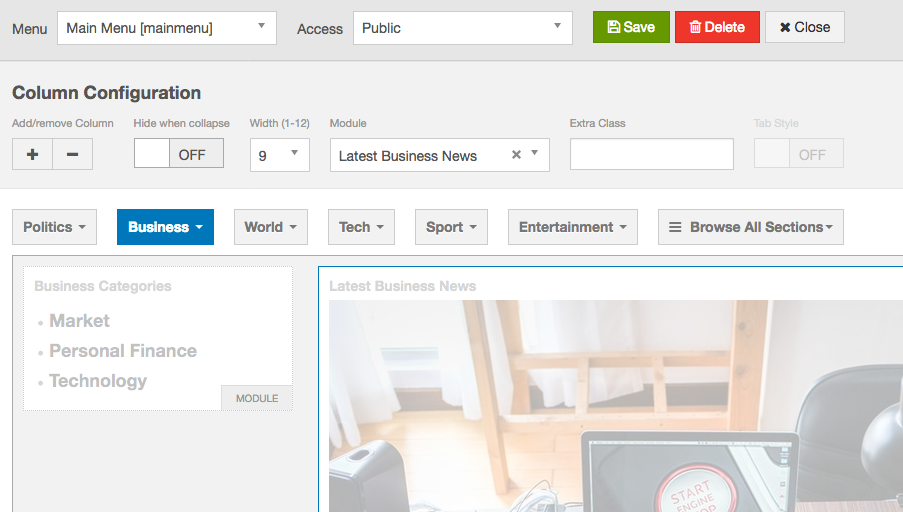903x512 pixels.
Task: Open Browse All Sections menu
Action: 750,227
